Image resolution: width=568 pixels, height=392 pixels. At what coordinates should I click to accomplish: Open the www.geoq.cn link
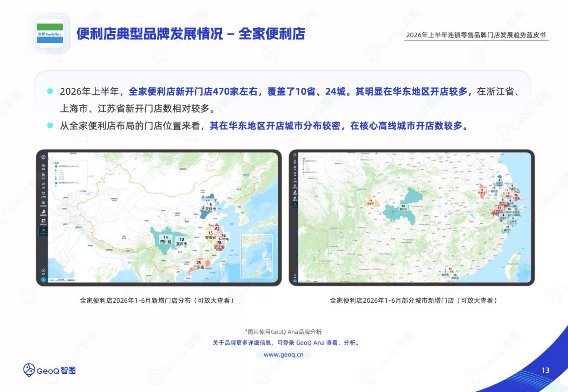coord(284,355)
